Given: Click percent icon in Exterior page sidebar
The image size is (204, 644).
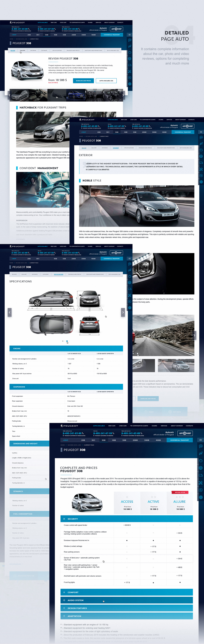Looking at the screenshot, I should click(201, 176).
